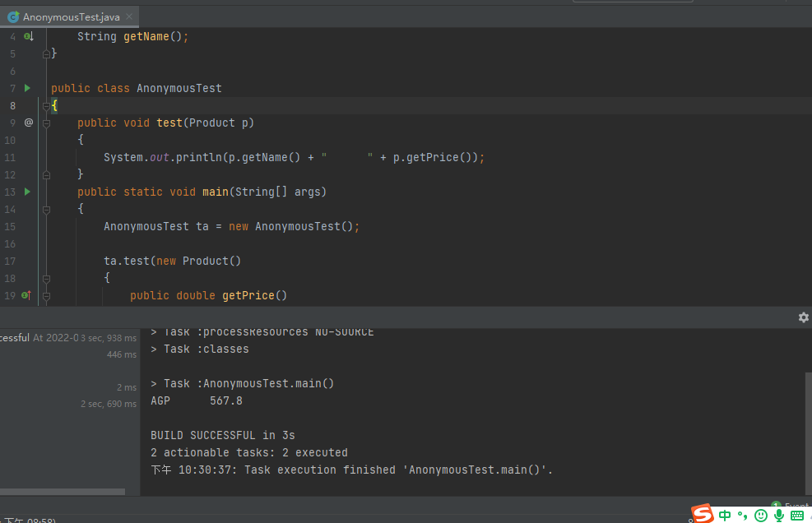Run main() using the line 13 gutter arrow
The height and width of the screenshot is (523, 812).
point(27,192)
